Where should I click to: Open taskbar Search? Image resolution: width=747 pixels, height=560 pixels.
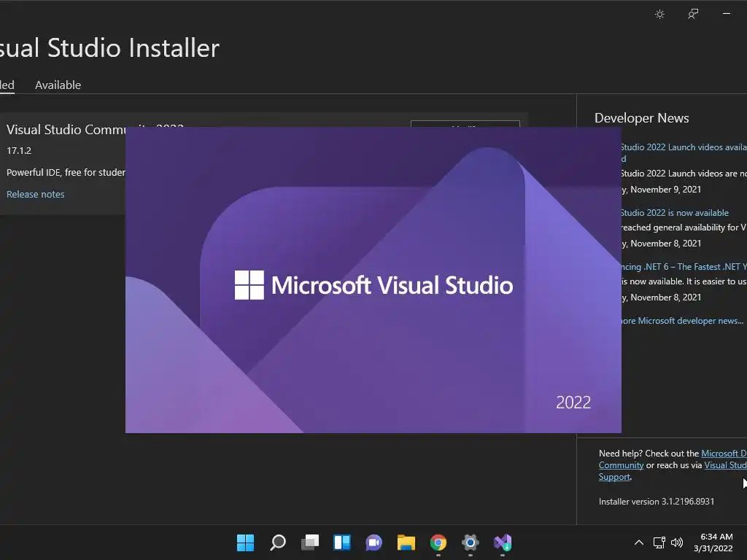(x=278, y=542)
